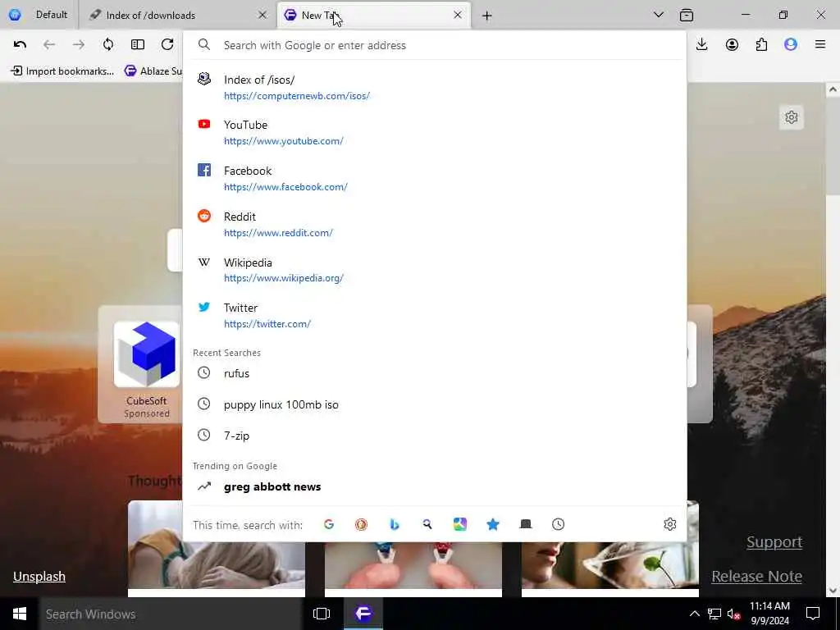Select the Reddit suggestion
Screen dimensions: 840x630
[435, 224]
